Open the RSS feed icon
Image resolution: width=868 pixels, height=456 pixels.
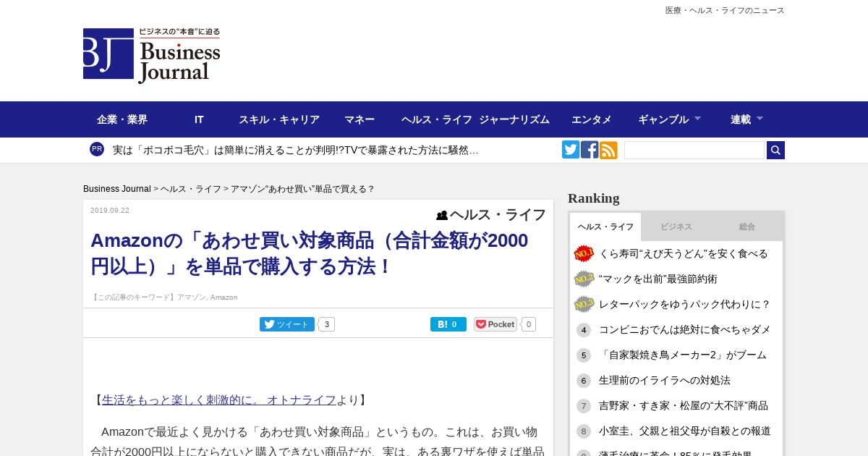click(x=608, y=150)
